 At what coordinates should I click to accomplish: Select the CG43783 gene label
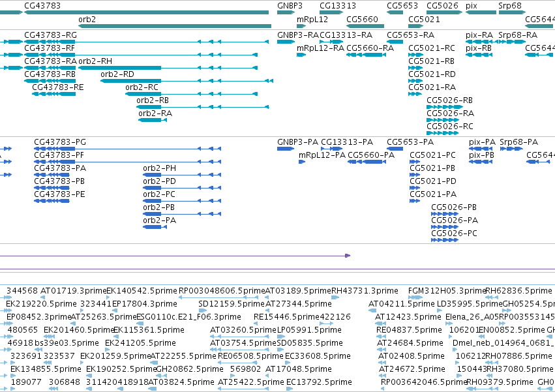tap(42, 6)
